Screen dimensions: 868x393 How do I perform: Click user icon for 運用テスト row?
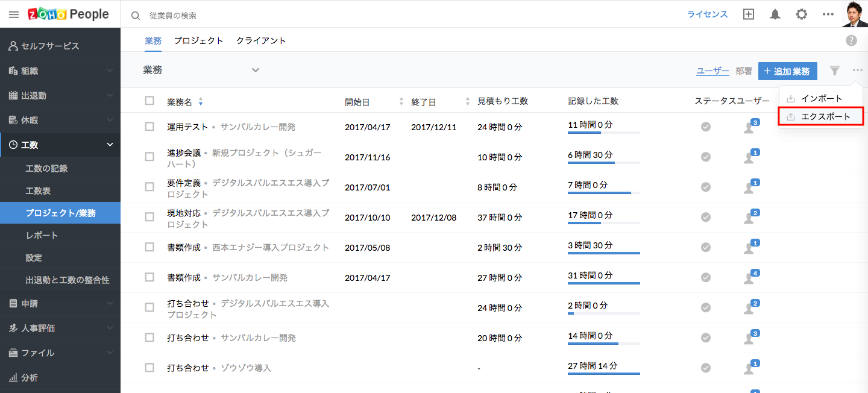click(749, 127)
